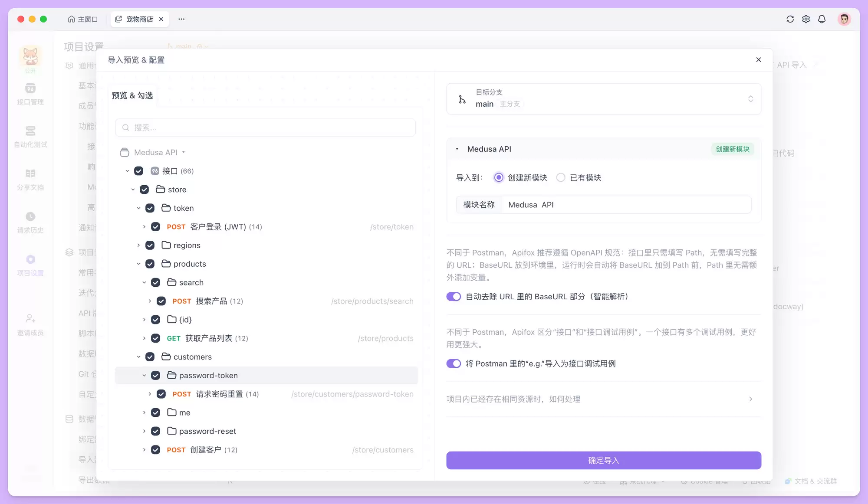Click the regions folder icon

(166, 245)
